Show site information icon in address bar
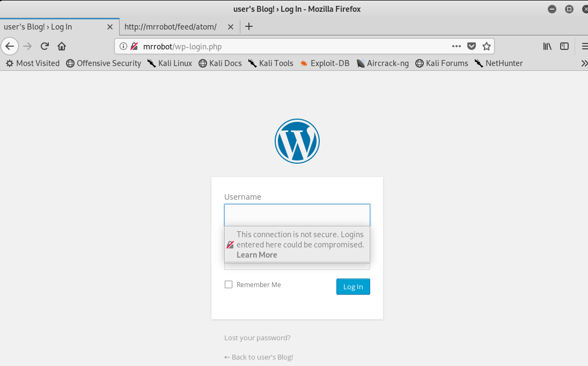Screen dimensions: 588x366 123,46
